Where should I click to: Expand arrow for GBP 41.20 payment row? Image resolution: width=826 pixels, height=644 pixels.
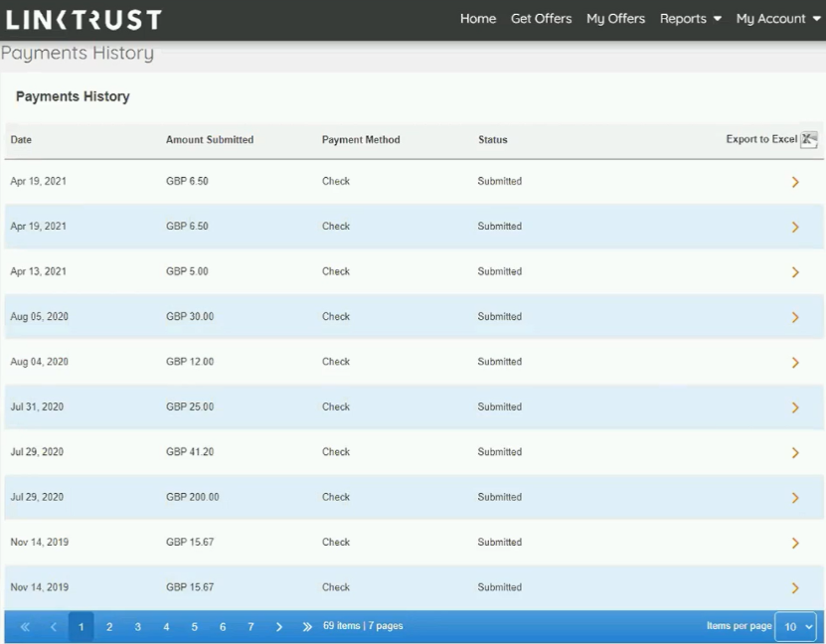(x=795, y=453)
